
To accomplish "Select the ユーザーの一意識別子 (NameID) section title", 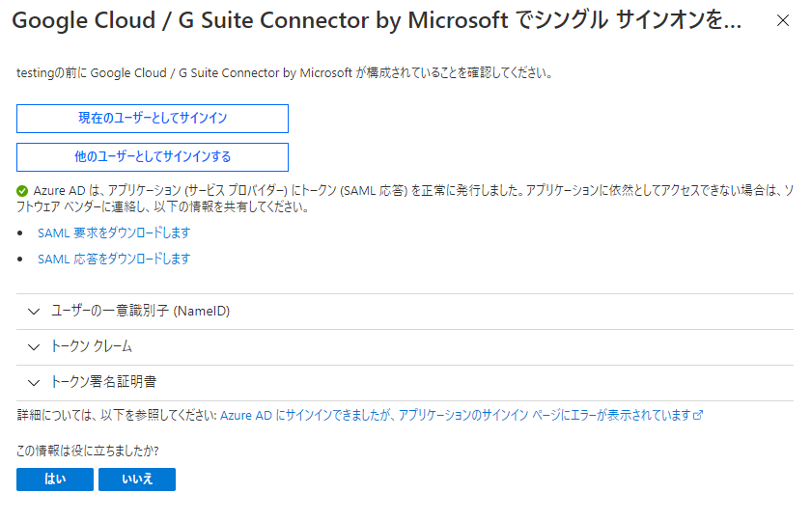I will [x=140, y=311].
